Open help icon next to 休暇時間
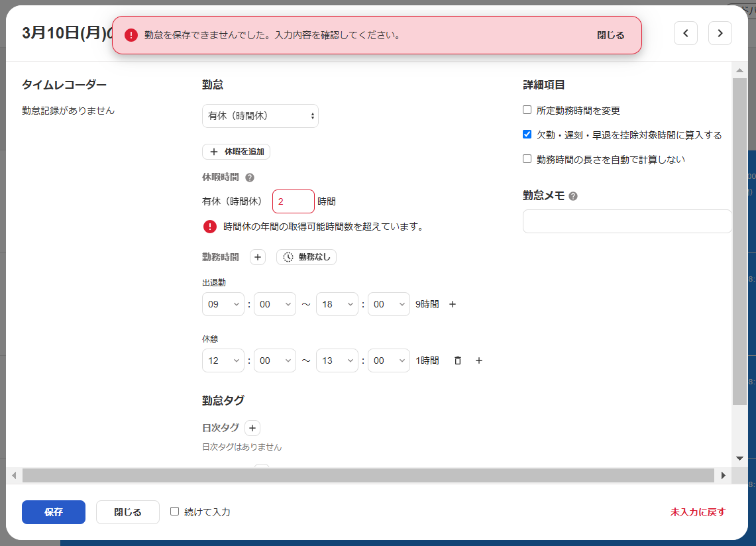 point(250,178)
